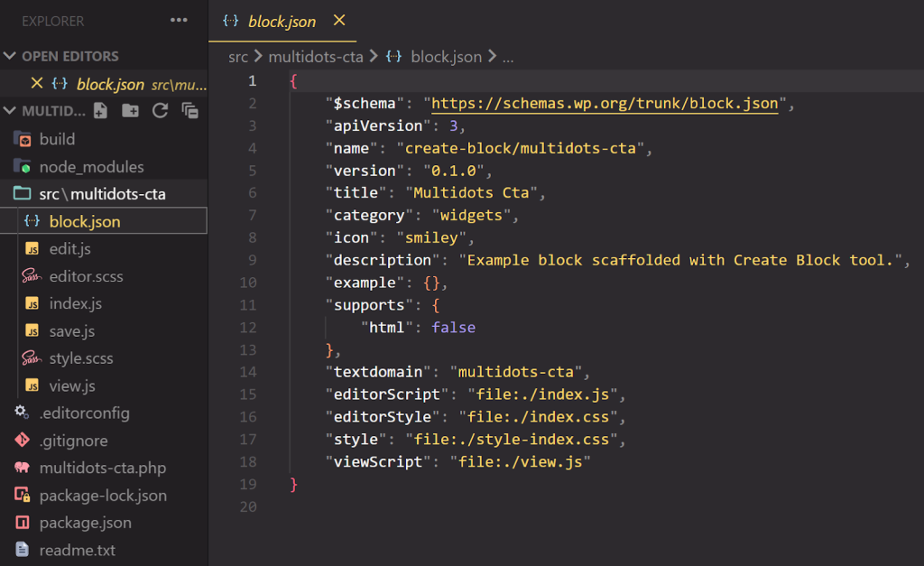Refresh the explorer file tree

tap(160, 111)
